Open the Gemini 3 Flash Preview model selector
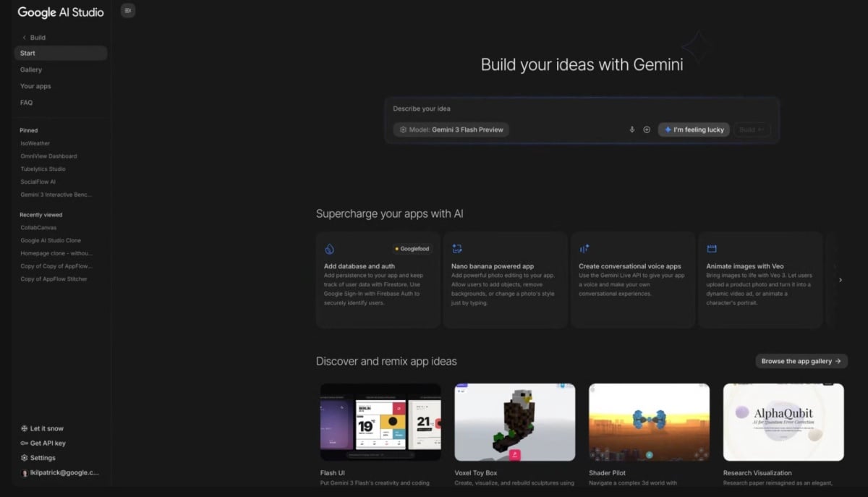Viewport: 868px width, 497px height. point(451,129)
